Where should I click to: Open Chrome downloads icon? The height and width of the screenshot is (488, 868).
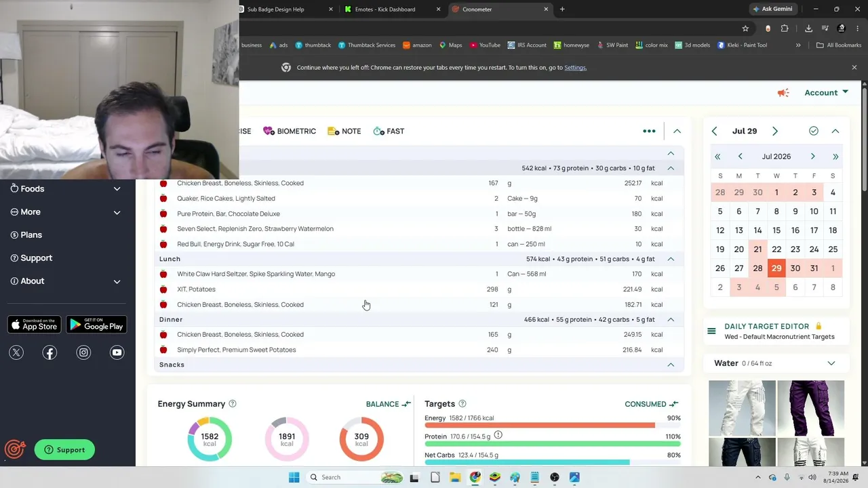[x=808, y=28]
